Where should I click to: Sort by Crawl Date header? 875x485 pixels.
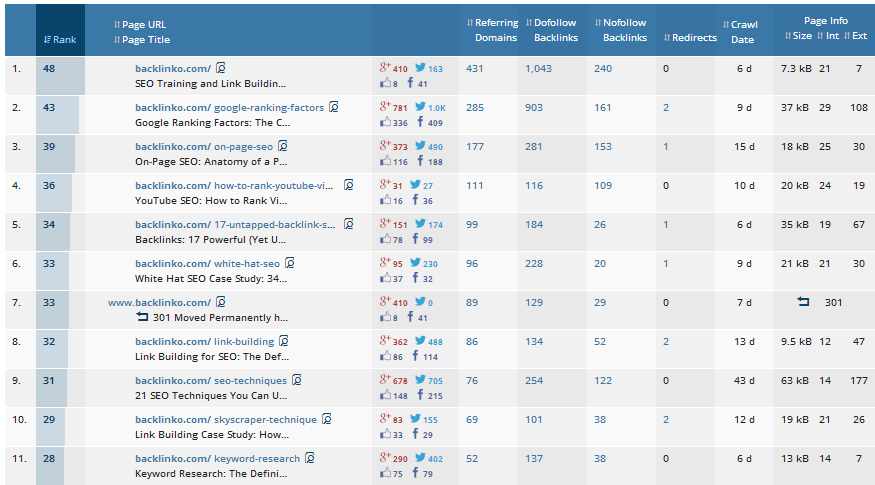click(741, 32)
